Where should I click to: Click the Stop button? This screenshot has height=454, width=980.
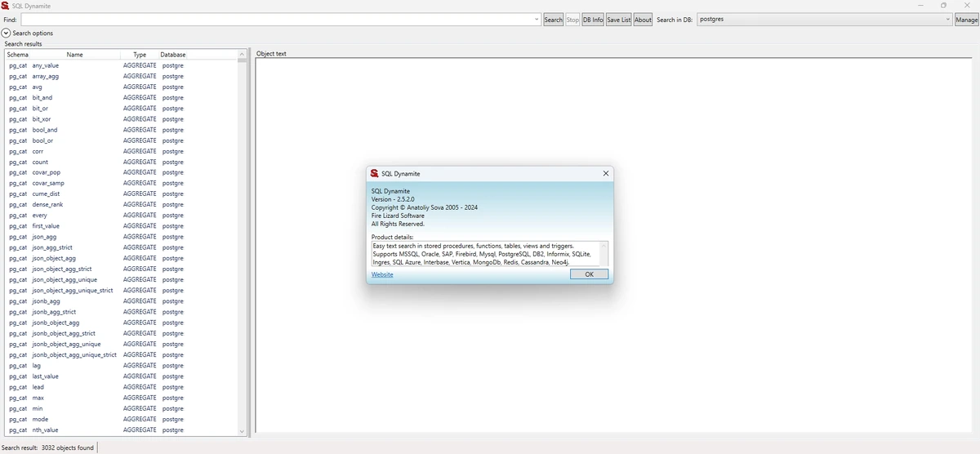point(572,20)
